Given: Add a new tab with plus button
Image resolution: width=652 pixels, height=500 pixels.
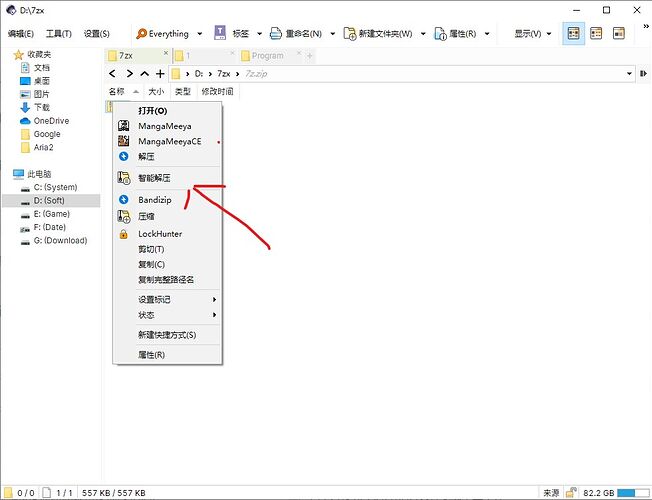Looking at the screenshot, I should coord(309,56).
